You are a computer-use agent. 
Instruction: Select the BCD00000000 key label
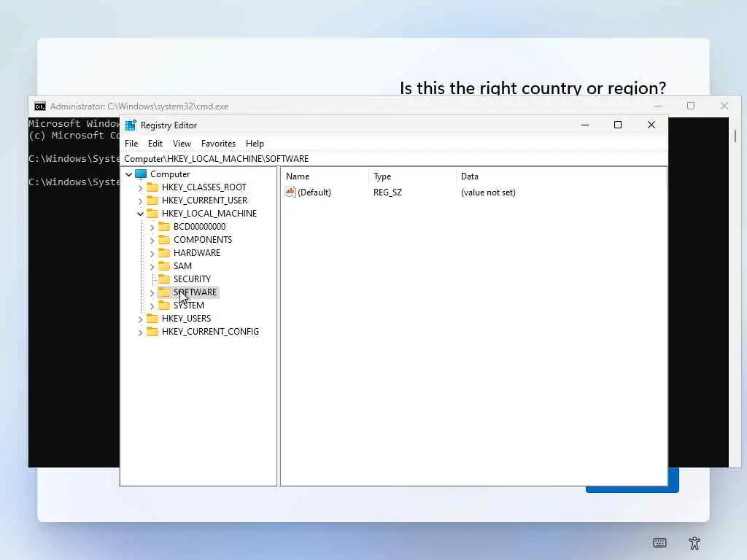click(200, 227)
